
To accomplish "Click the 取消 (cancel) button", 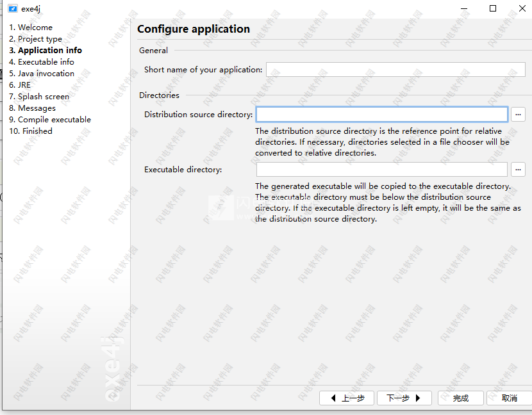I will (510, 398).
